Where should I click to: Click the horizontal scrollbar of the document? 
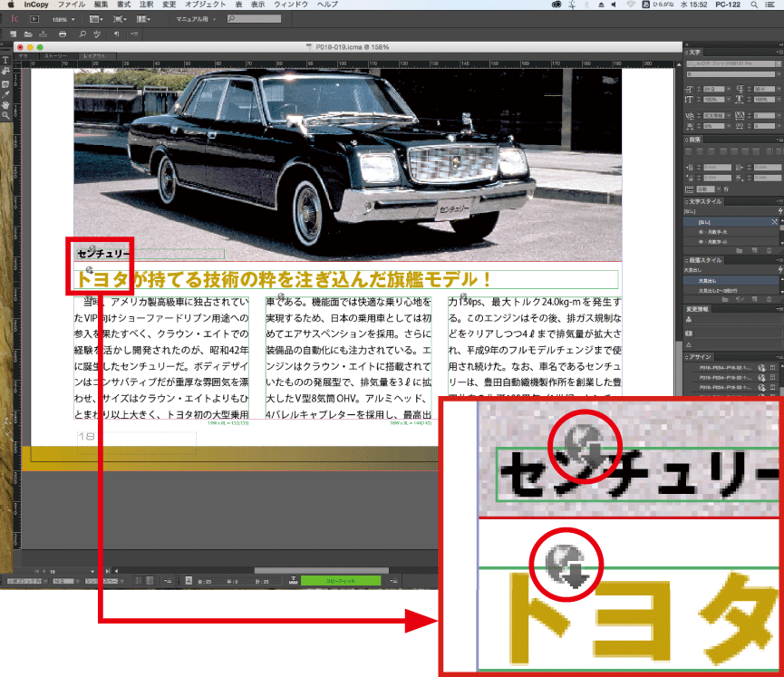click(322, 570)
